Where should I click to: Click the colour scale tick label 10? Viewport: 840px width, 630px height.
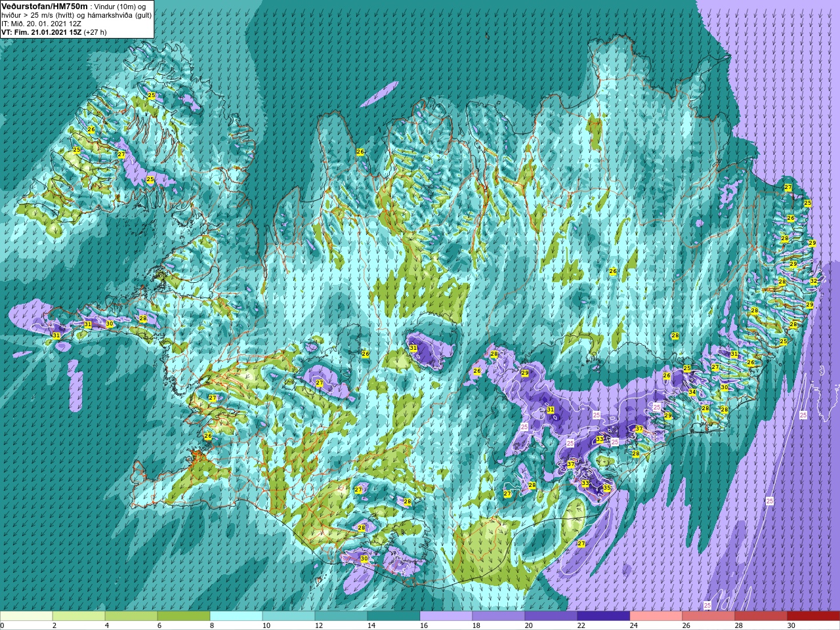tap(266, 625)
